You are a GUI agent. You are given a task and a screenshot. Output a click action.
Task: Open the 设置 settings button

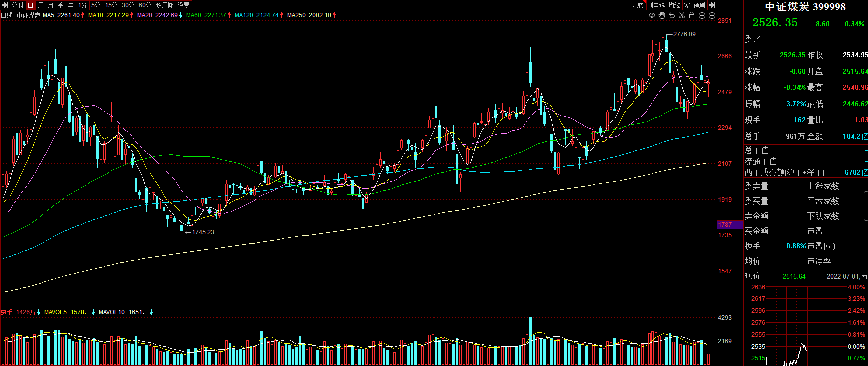(x=184, y=5)
